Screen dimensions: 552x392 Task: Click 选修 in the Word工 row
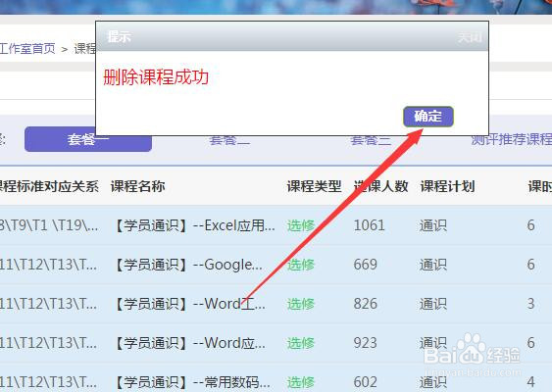click(x=301, y=304)
